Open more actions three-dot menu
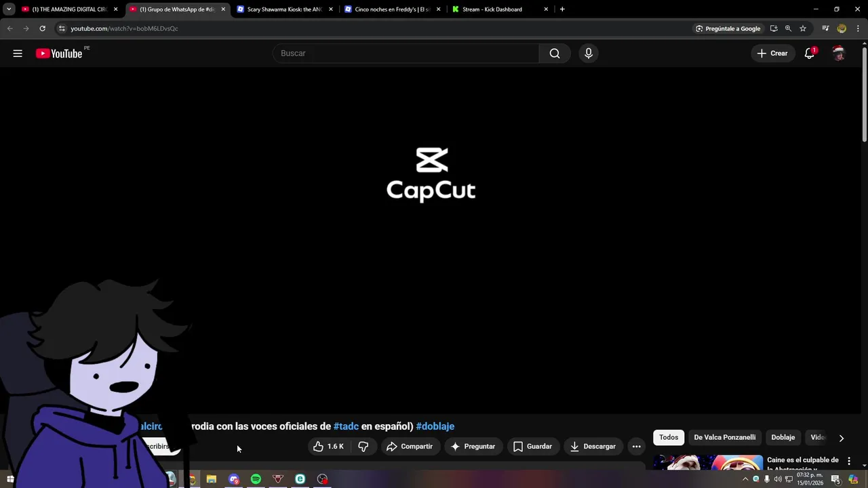The image size is (868, 488). click(636, 447)
